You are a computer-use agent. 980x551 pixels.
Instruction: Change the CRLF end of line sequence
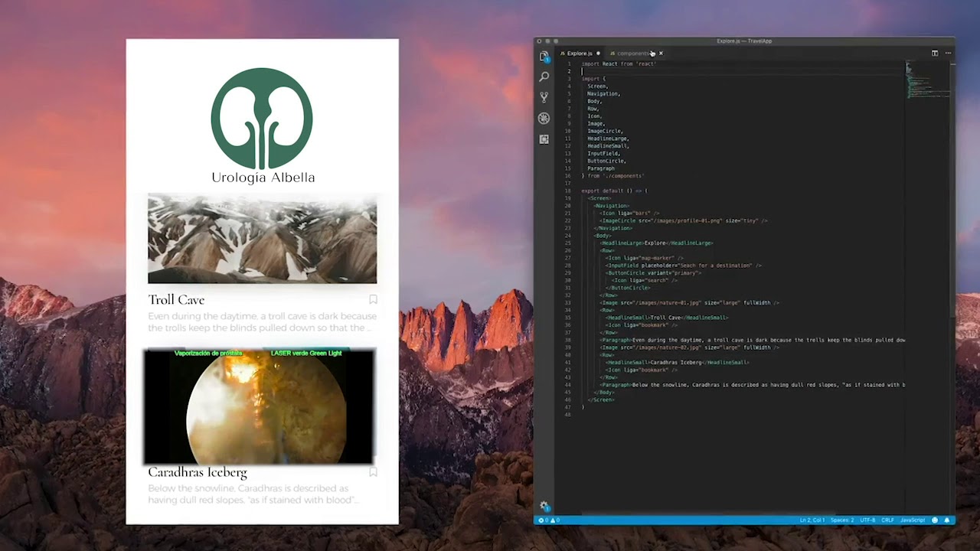pos(887,520)
